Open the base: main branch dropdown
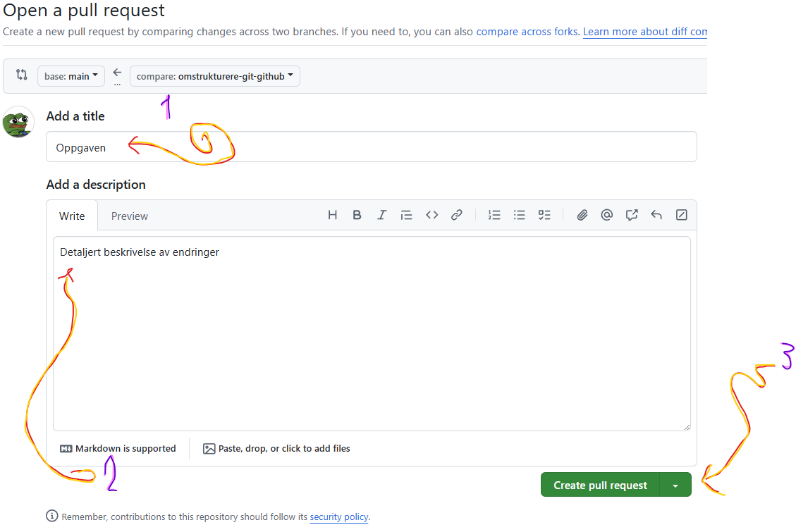 point(71,76)
